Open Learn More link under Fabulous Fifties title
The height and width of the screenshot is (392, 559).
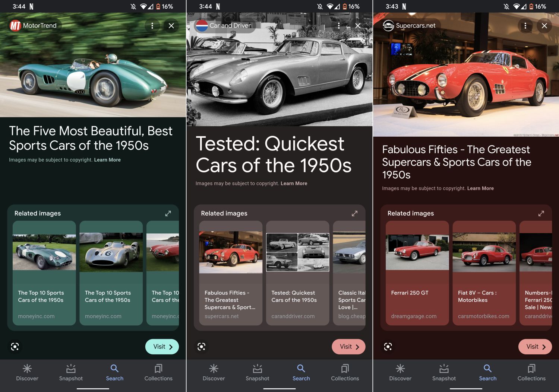click(480, 188)
